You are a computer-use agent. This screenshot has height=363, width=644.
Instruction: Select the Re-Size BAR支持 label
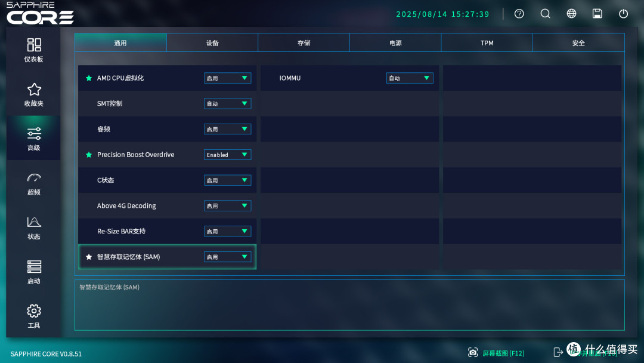tap(121, 232)
